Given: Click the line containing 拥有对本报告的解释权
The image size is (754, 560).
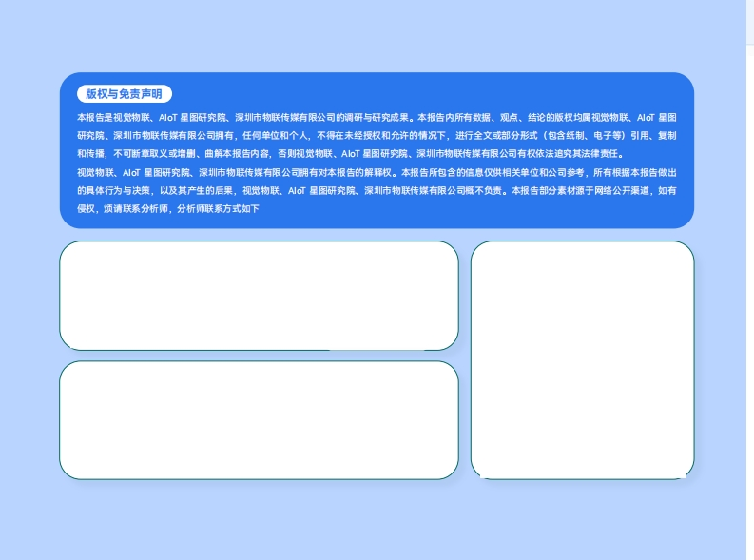Looking at the screenshot, I should click(x=377, y=173).
